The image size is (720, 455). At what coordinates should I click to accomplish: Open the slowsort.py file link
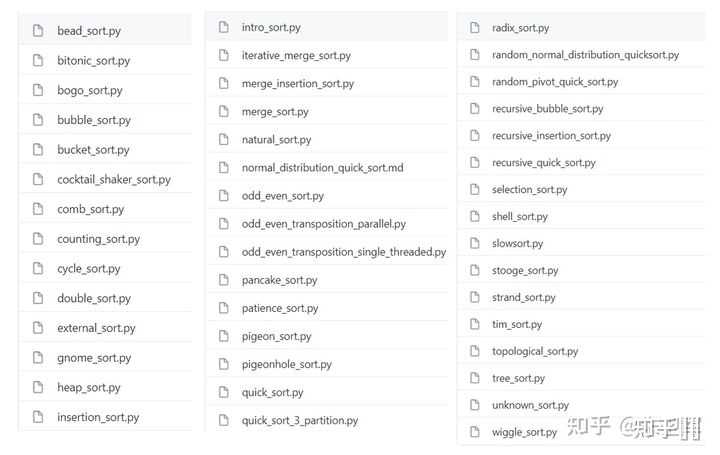click(517, 243)
